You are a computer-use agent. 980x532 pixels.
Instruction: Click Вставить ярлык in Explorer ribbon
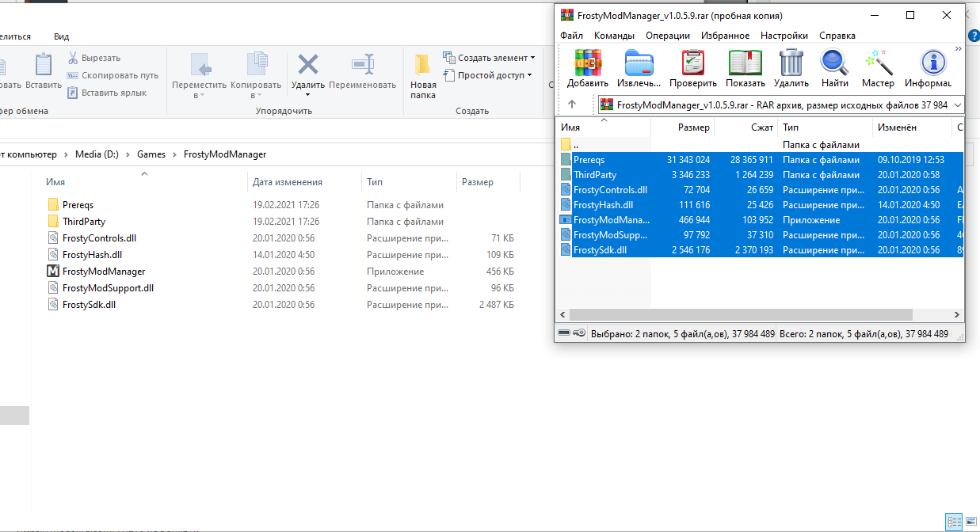[x=107, y=93]
